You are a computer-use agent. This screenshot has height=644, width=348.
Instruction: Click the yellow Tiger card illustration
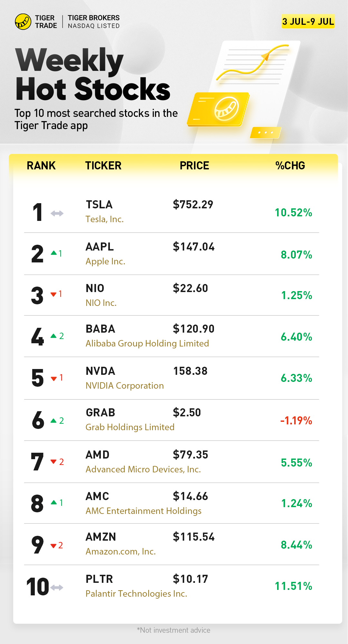coord(218,109)
